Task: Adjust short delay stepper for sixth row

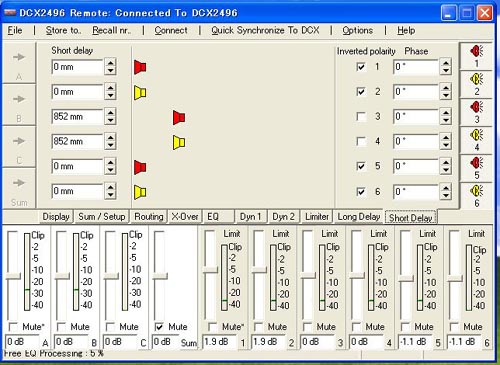Action: pyautogui.click(x=110, y=191)
